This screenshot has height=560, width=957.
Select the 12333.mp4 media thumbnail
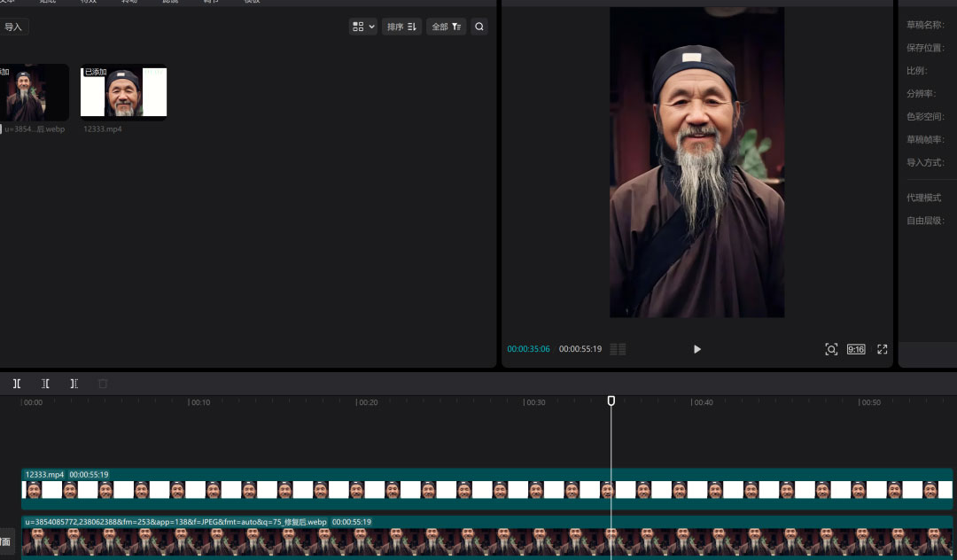(124, 92)
